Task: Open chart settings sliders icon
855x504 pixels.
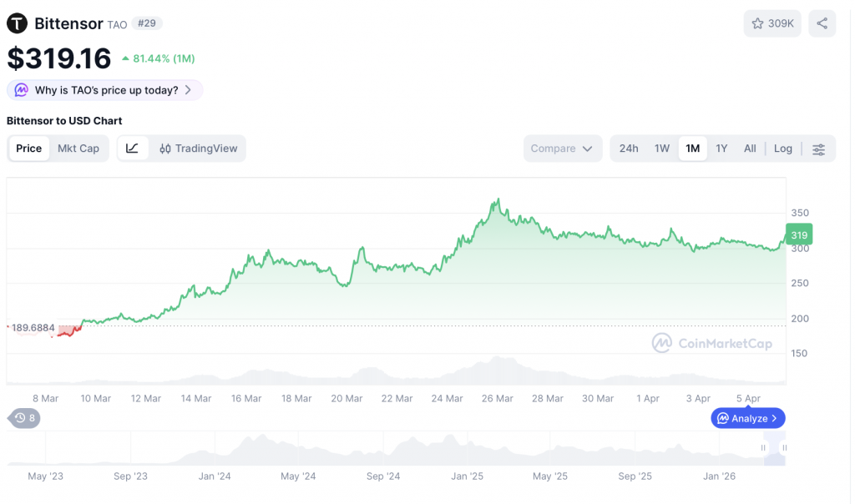Action: (x=818, y=149)
